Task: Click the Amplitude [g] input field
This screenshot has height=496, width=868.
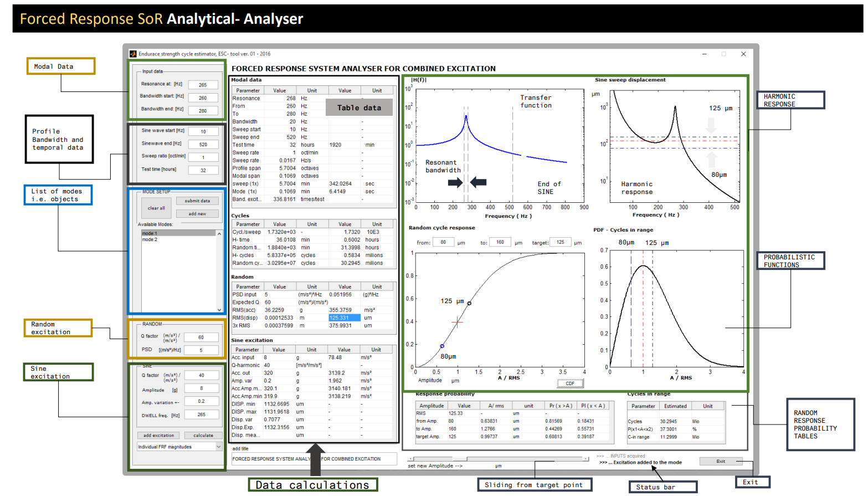Action: pyautogui.click(x=202, y=388)
